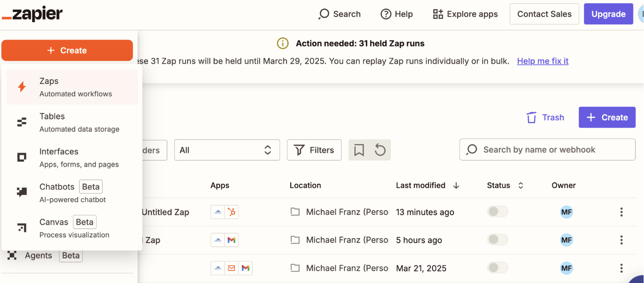Click owner MF avatar in 5 hours ago row
The height and width of the screenshot is (283, 644).
(x=567, y=240)
